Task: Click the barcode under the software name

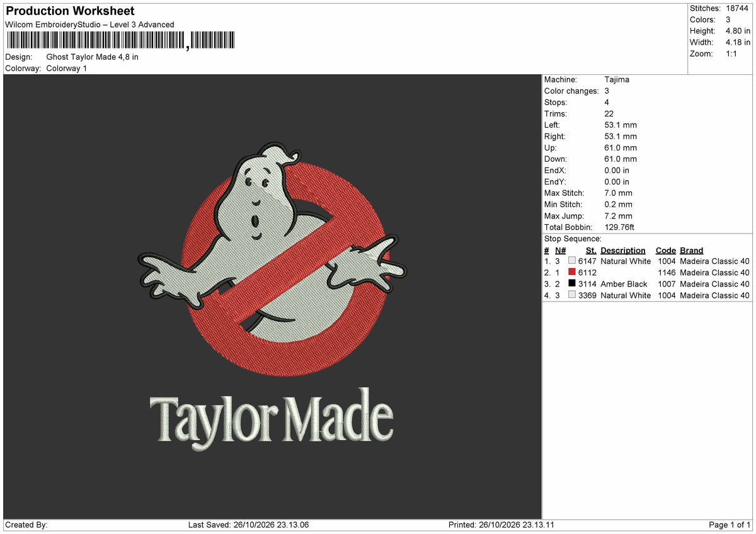Action: tap(120, 41)
